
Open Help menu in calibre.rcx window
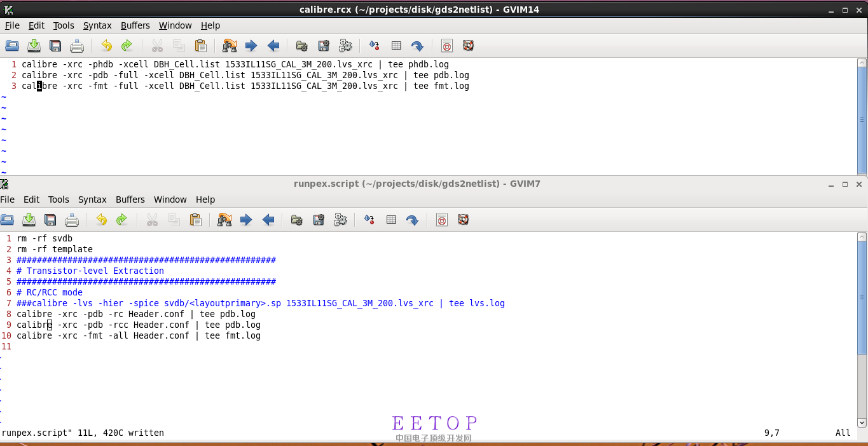click(210, 25)
